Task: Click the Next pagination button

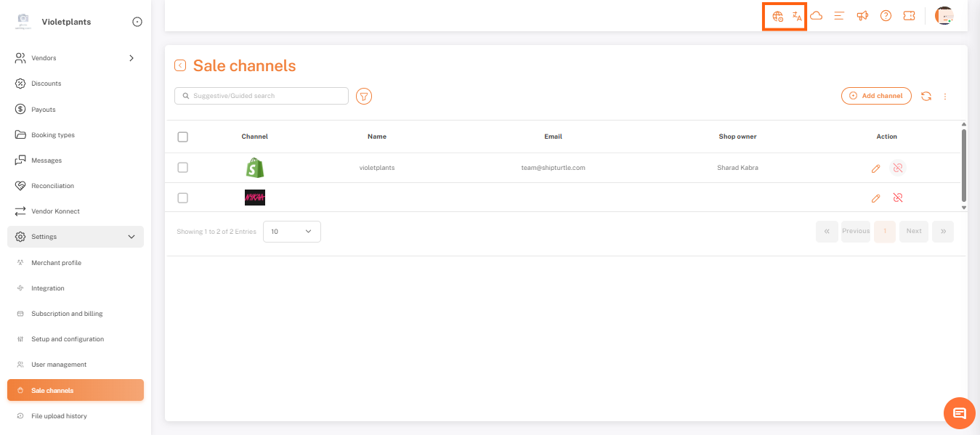Action: (x=914, y=232)
